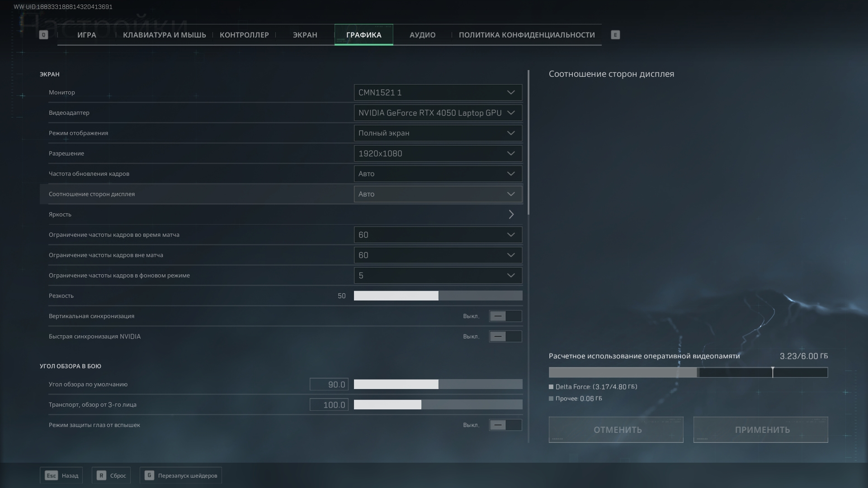Click the R key Reset icon

pyautogui.click(x=101, y=475)
